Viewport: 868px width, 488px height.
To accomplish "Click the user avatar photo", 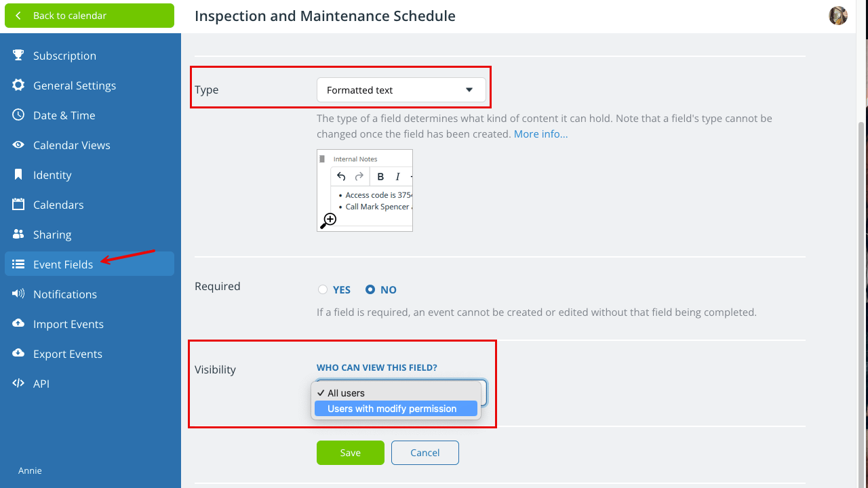I will tap(838, 16).
